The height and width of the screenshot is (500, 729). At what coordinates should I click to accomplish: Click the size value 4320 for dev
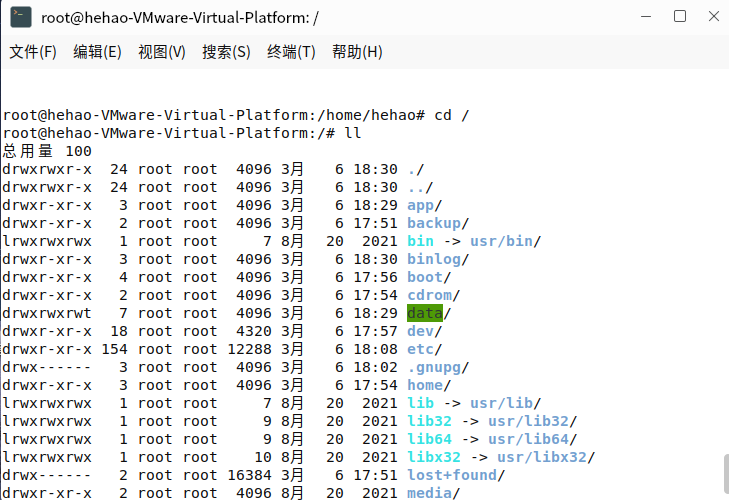[253, 331]
